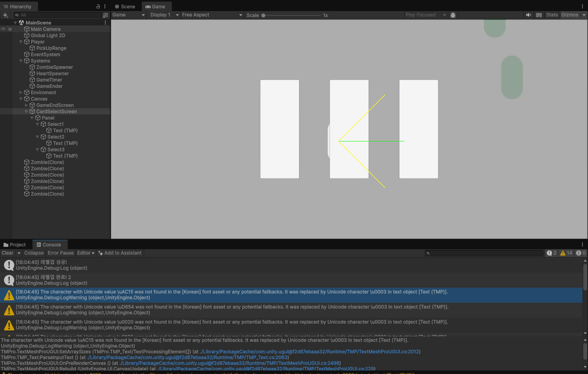Click the cube icon of PickUpRange

pos(32,48)
